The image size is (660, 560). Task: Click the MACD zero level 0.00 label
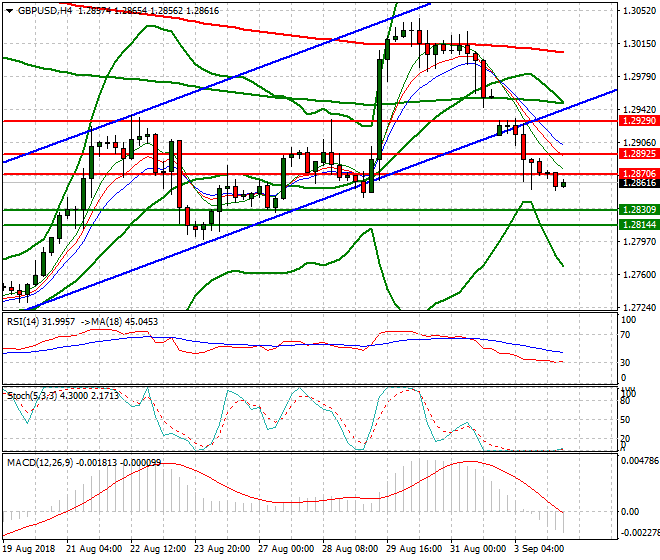pyautogui.click(x=630, y=512)
